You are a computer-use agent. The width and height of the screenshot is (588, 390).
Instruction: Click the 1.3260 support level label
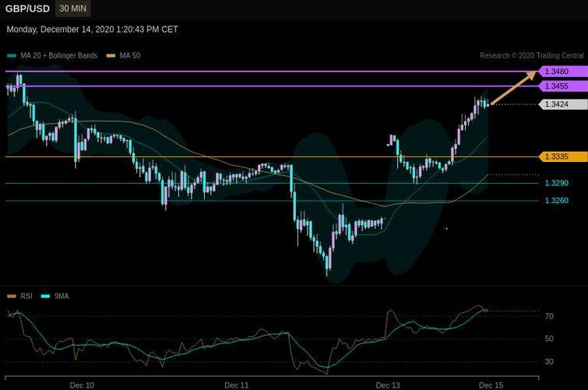point(557,201)
